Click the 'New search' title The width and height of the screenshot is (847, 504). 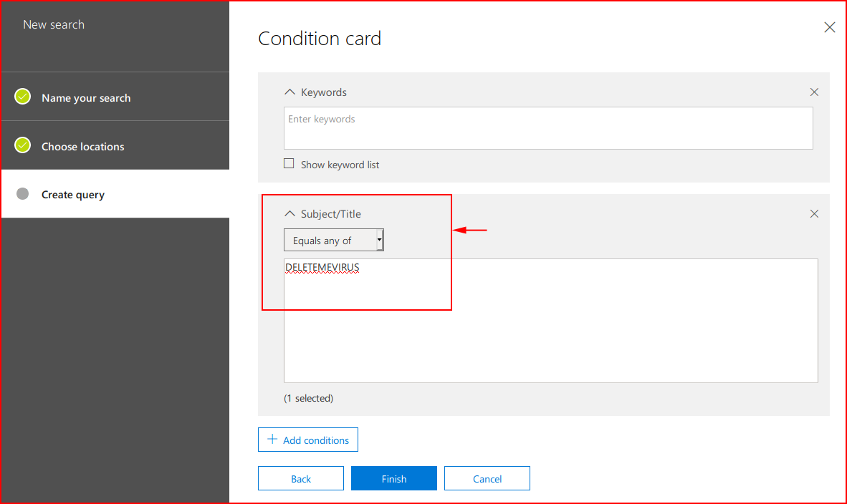(54, 25)
